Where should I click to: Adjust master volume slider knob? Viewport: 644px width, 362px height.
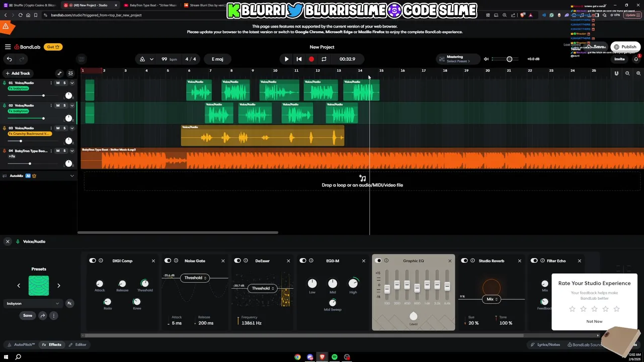(509, 59)
